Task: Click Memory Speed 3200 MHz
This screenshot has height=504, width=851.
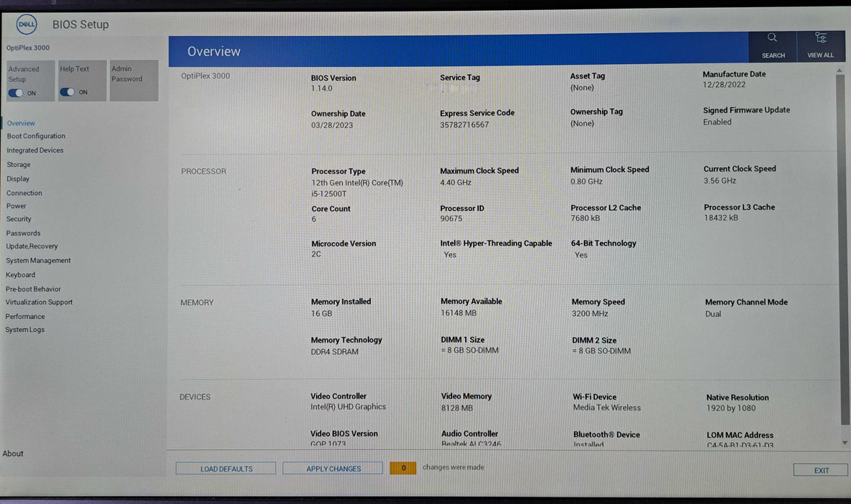Action: pyautogui.click(x=590, y=314)
